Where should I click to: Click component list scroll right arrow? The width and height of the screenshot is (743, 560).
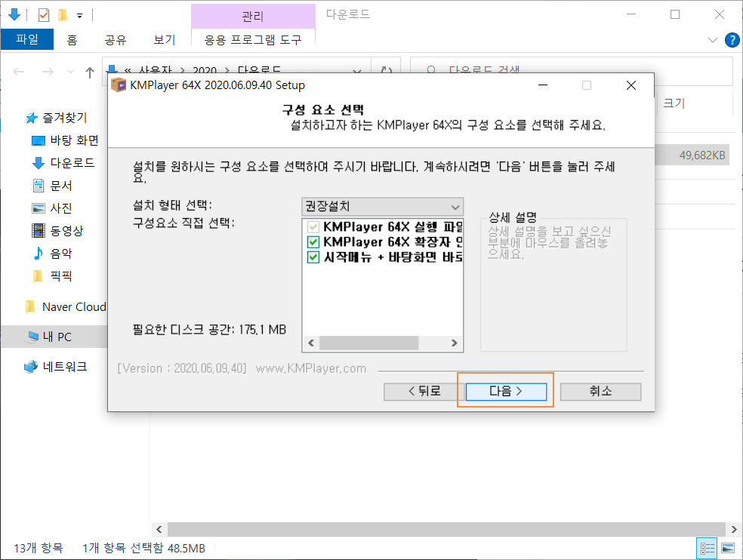[455, 343]
